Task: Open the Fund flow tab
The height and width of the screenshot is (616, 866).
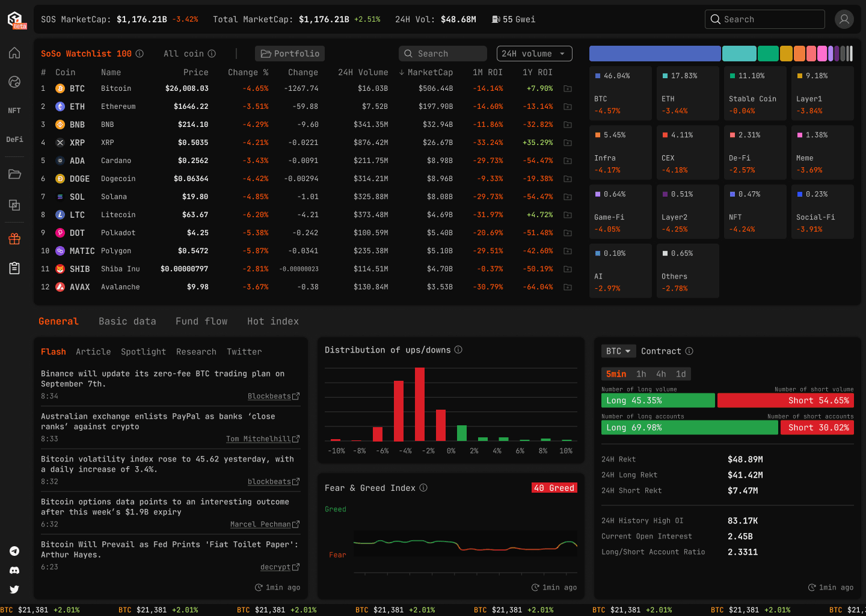Action: pos(201,321)
